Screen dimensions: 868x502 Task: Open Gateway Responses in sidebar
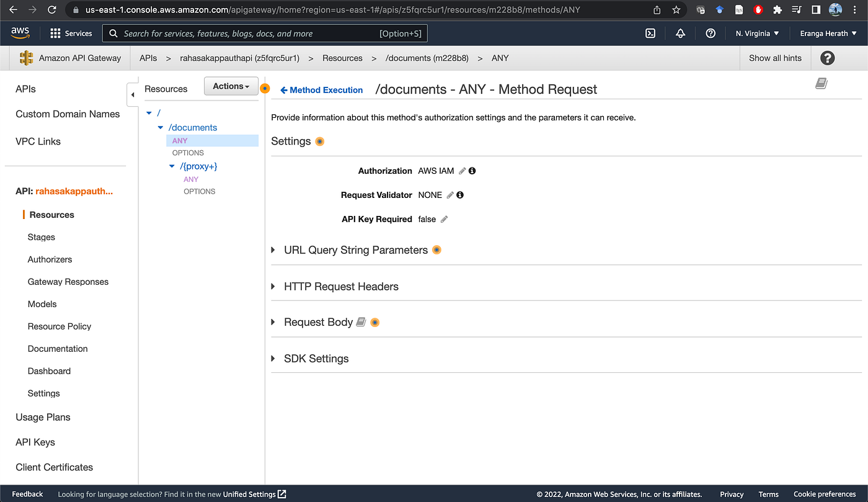click(68, 282)
